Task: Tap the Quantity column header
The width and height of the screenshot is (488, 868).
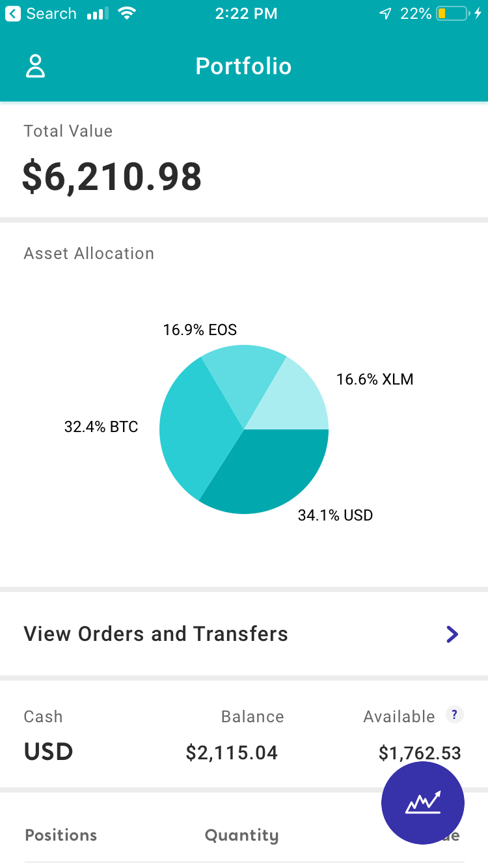Action: (x=241, y=835)
